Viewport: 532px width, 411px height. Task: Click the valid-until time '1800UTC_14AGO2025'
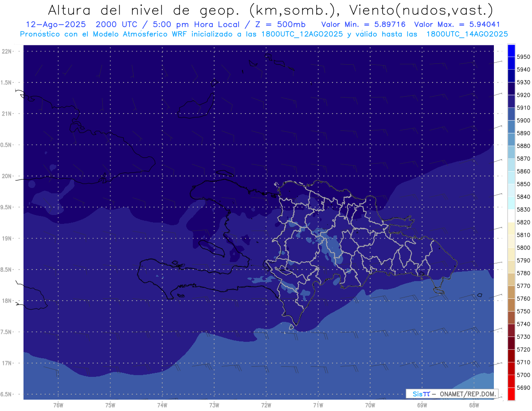click(x=467, y=34)
